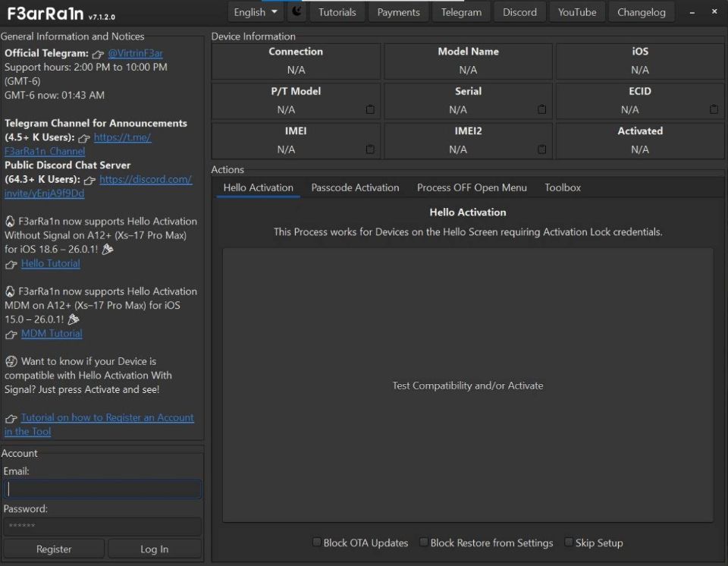Enable Block Restore from Settings checkbox
Image resolution: width=728 pixels, height=566 pixels.
pos(423,542)
